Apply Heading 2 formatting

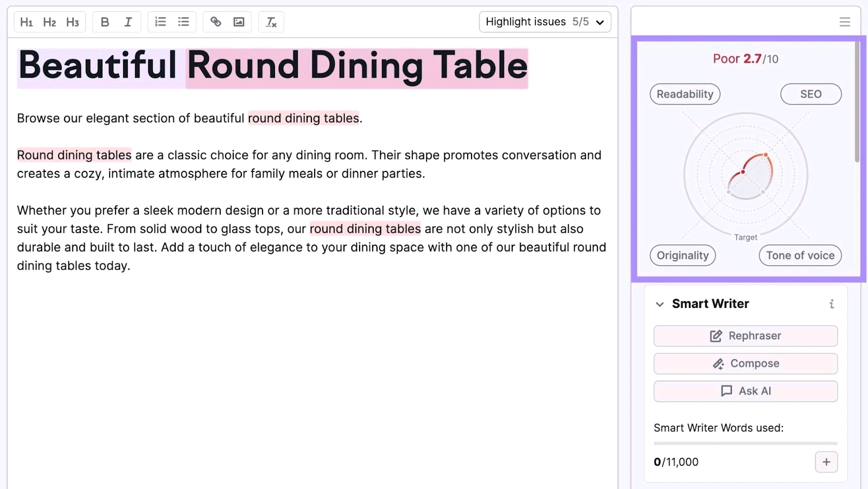coord(49,22)
